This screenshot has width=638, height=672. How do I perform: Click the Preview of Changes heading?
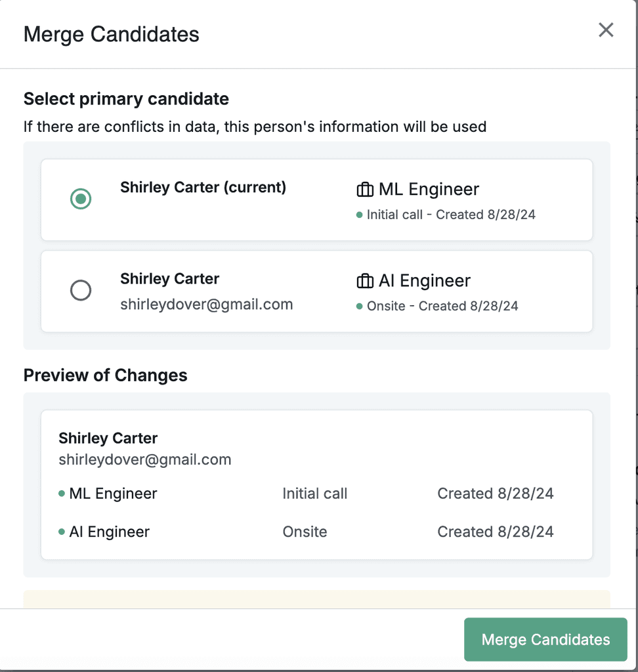coord(105,375)
